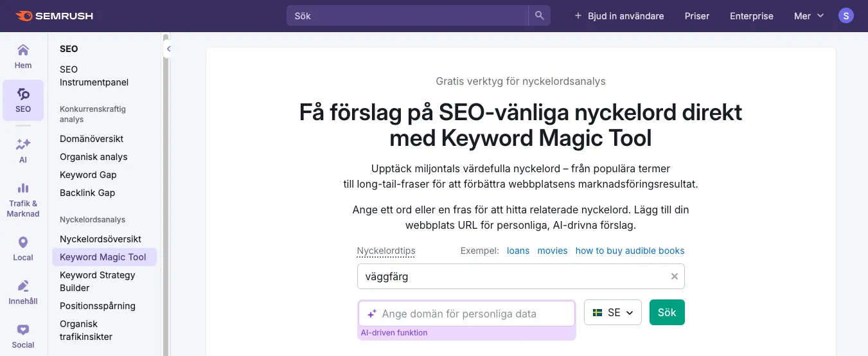This screenshot has height=356, width=868.
Task: Click Bjud in användare
Action: pyautogui.click(x=619, y=16)
